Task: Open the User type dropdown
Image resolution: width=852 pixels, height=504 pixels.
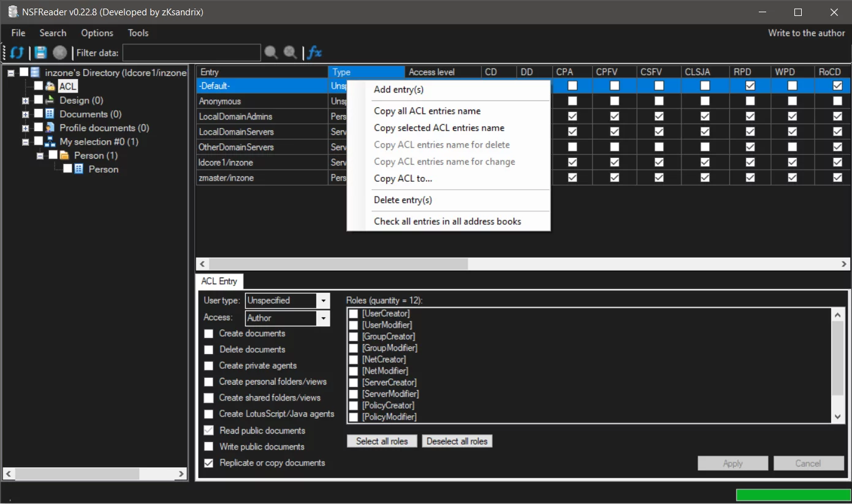Action: pyautogui.click(x=323, y=301)
